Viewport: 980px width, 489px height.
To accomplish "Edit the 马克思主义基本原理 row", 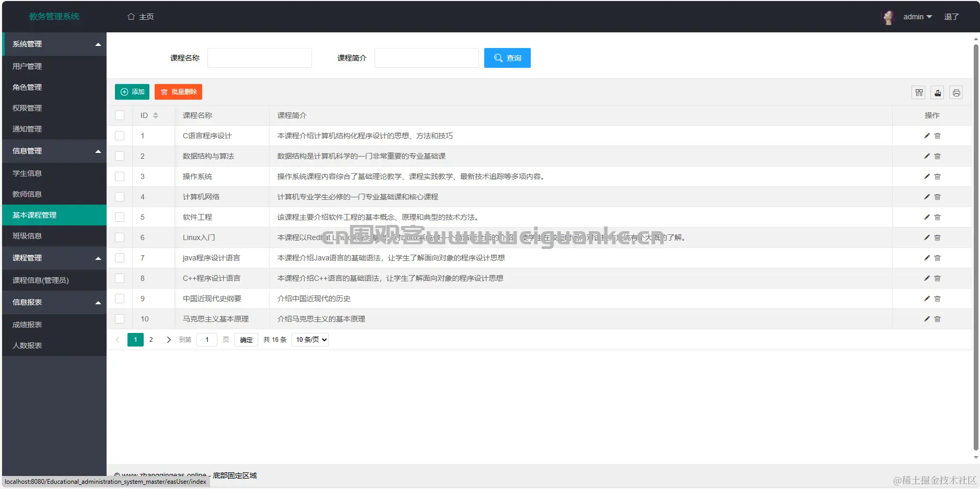I will tap(927, 319).
